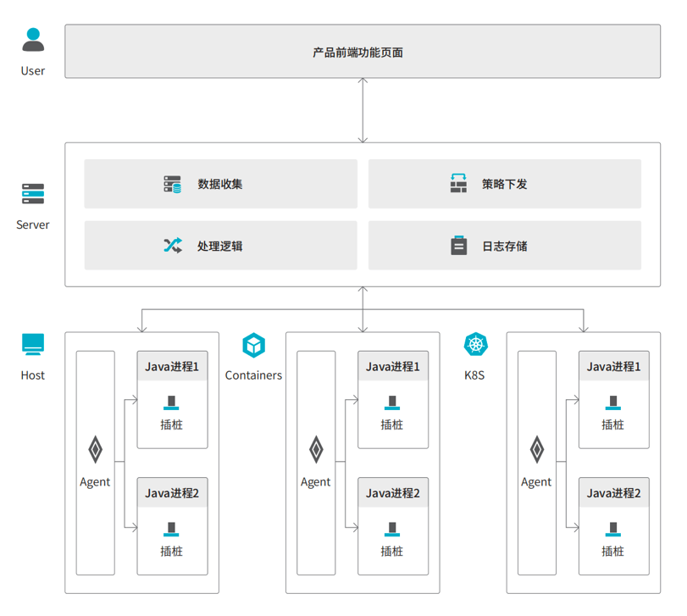
Task: Click the Agent label in K8S box
Action: (x=536, y=482)
